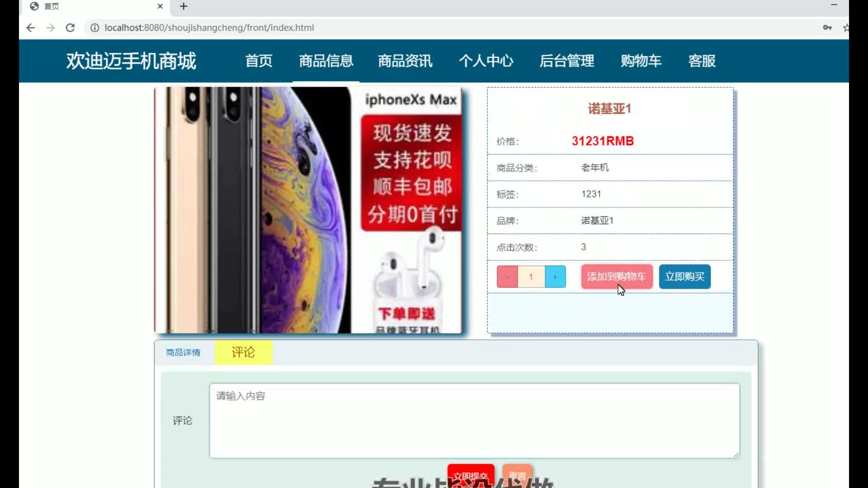Open 商品资讯 navigation item
The width and height of the screenshot is (868, 488).
tap(405, 61)
